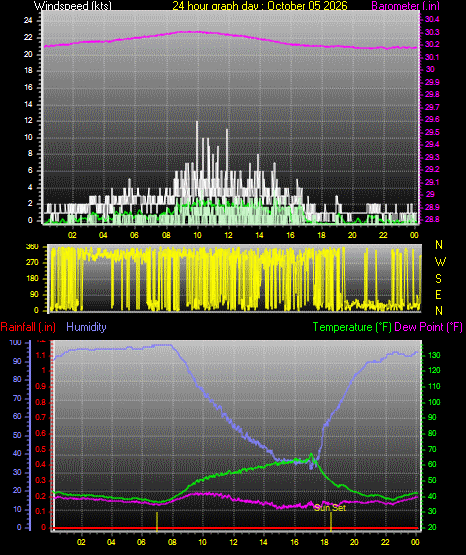Click hour "22" under the humidity graph
Viewport: 466px width, 555px height.
[385, 542]
